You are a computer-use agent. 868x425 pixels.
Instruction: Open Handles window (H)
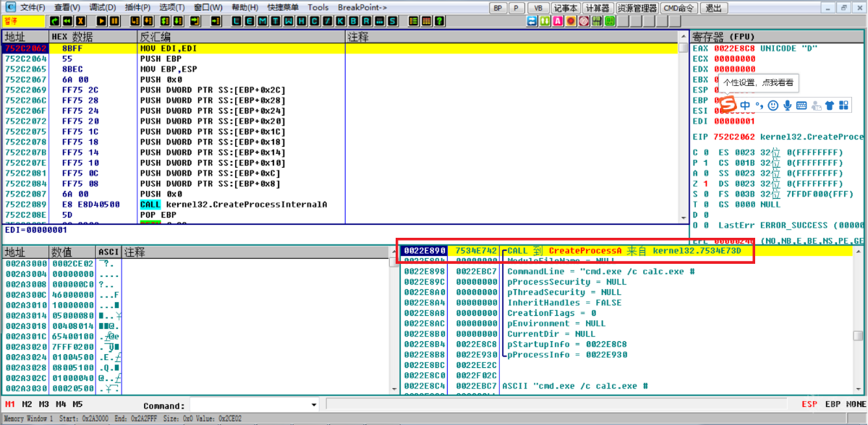301,21
